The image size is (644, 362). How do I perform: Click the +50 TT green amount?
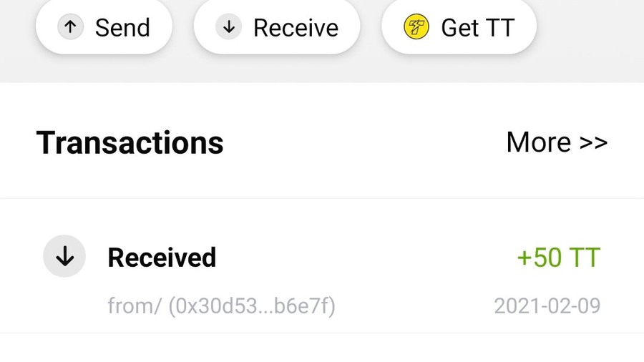[x=559, y=258]
